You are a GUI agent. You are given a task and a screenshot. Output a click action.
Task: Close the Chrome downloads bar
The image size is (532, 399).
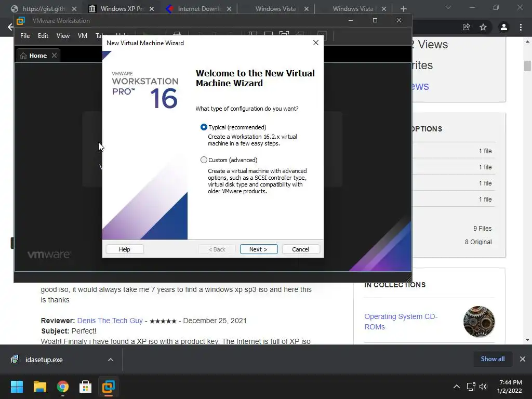tap(523, 359)
